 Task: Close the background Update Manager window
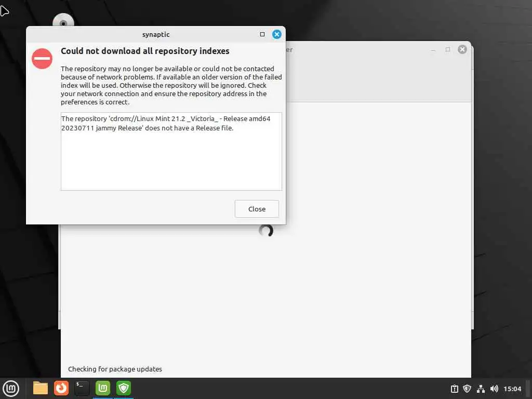click(x=462, y=49)
